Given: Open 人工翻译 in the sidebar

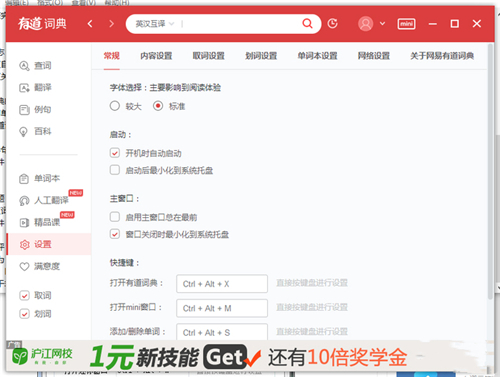Looking at the screenshot, I should (x=44, y=200).
